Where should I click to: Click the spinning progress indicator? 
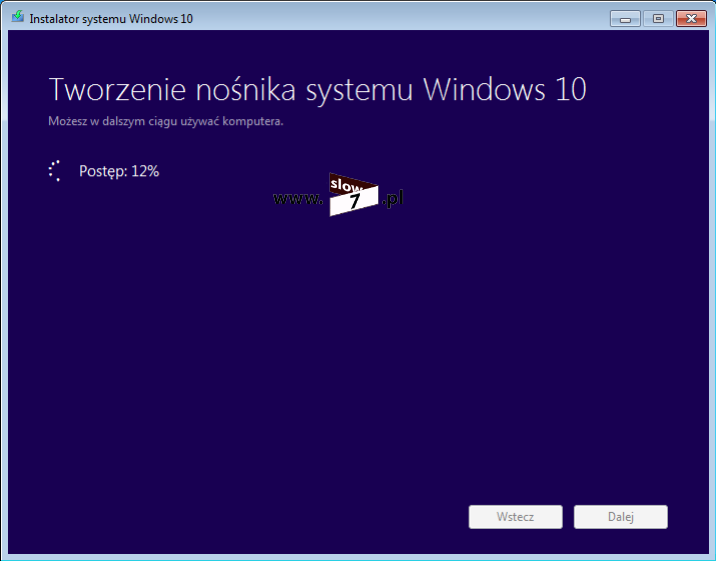(55, 171)
